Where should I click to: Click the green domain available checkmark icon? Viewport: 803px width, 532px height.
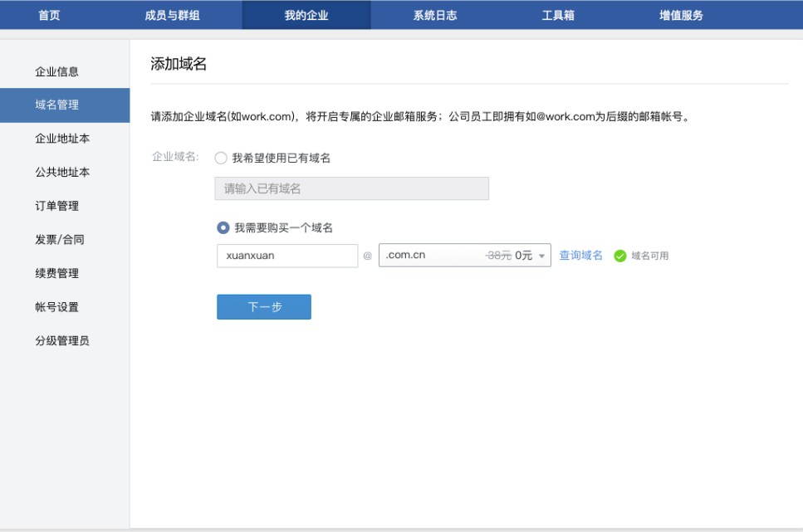[619, 256]
